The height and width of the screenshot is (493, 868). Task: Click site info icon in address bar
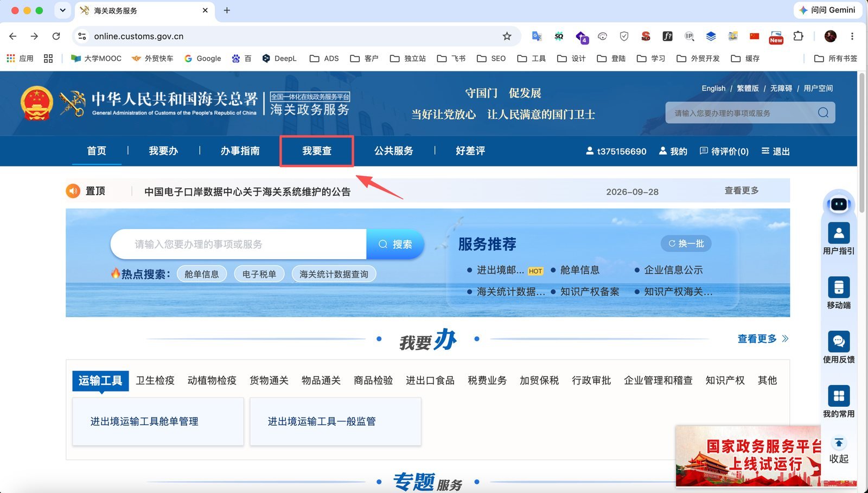click(82, 36)
